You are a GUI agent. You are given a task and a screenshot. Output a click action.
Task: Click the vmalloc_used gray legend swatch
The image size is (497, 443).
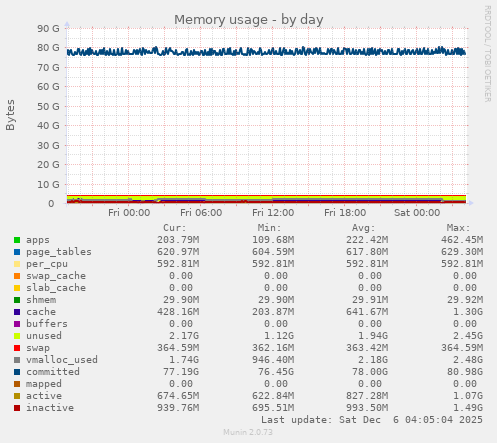pos(17,360)
